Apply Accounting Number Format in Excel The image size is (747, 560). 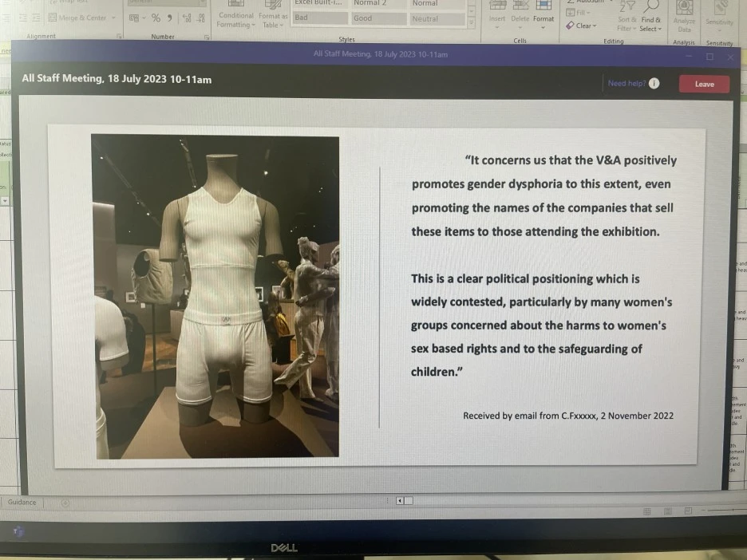click(x=134, y=18)
